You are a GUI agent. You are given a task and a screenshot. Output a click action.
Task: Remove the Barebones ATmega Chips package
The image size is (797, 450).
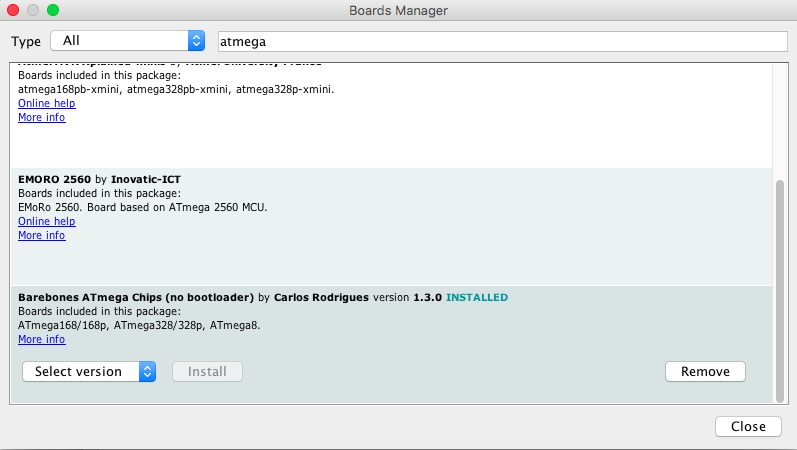click(705, 372)
